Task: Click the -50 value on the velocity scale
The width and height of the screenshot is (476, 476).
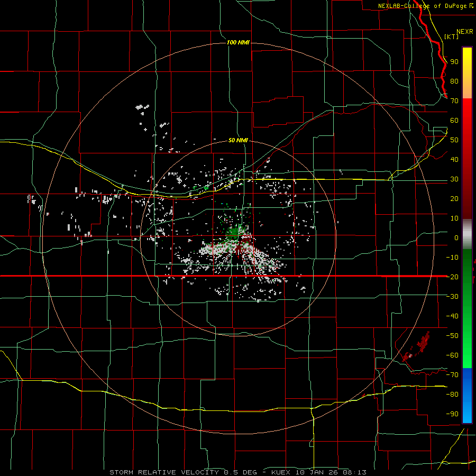Action: pos(452,336)
